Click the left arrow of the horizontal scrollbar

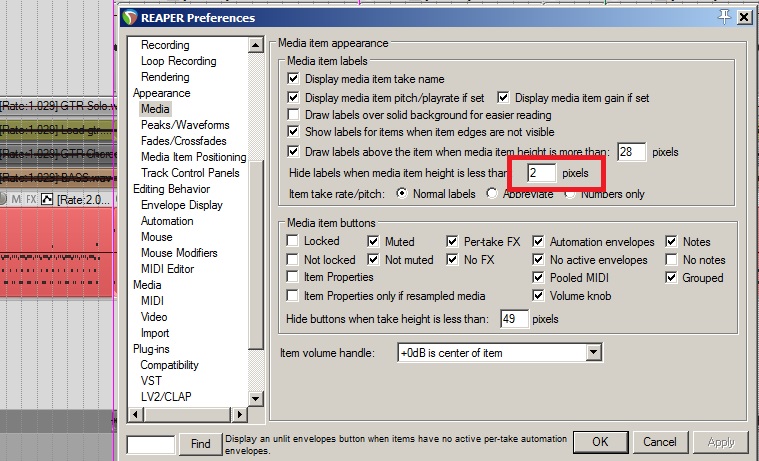(135, 414)
